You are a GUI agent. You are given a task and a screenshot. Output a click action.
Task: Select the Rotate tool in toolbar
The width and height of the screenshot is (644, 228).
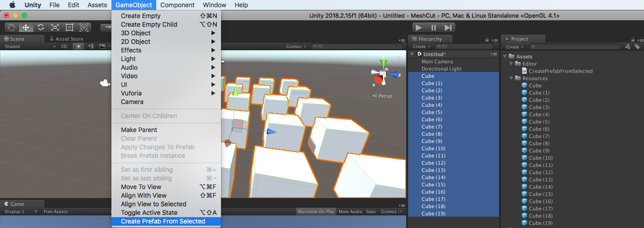[x=40, y=28]
